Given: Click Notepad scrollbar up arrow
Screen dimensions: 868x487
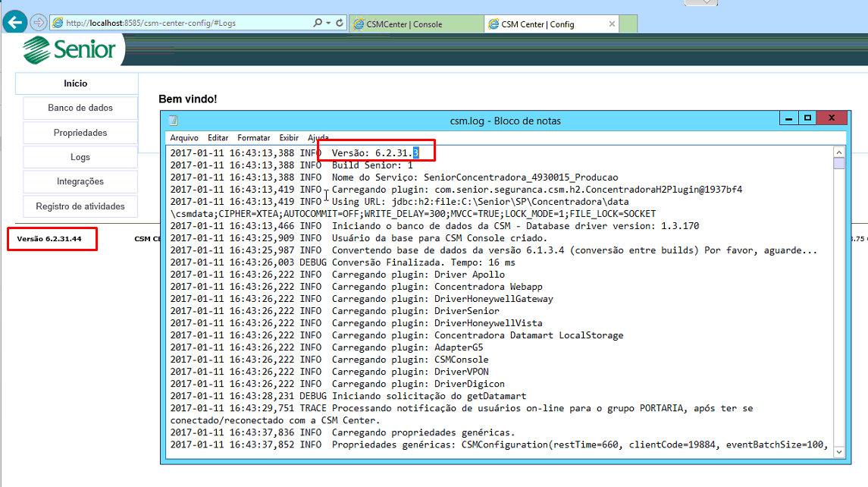Looking at the screenshot, I should coord(839,152).
